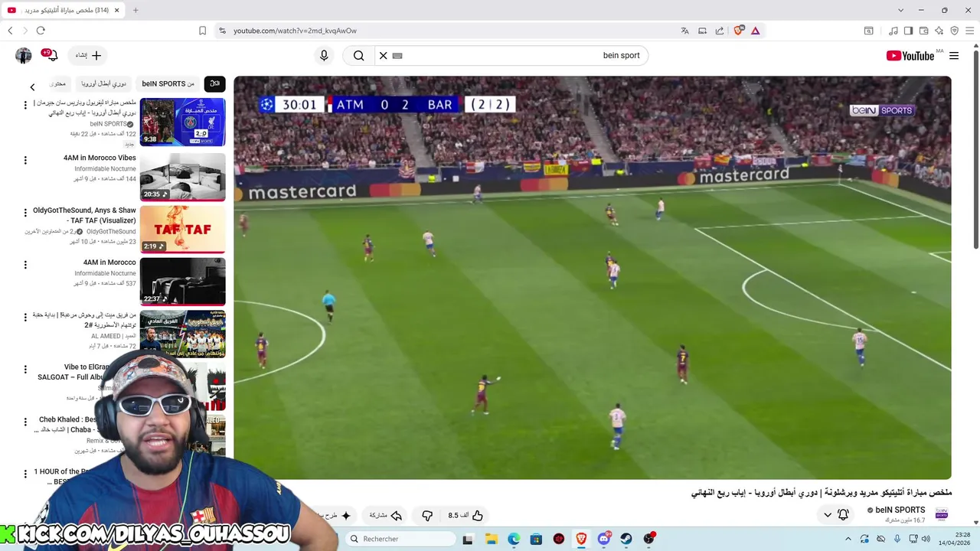Viewport: 980px width, 551px height.
Task: Click into the YouTube search field
Action: (x=513, y=55)
